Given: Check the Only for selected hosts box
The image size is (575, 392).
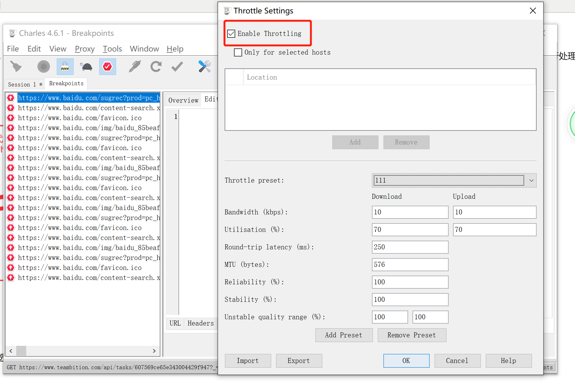Looking at the screenshot, I should [238, 52].
